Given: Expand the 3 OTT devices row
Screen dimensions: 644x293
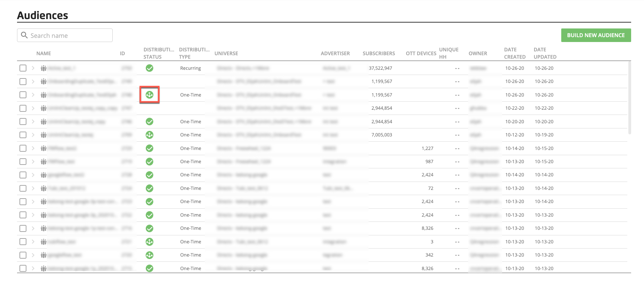Looking at the screenshot, I should pos(33,242).
